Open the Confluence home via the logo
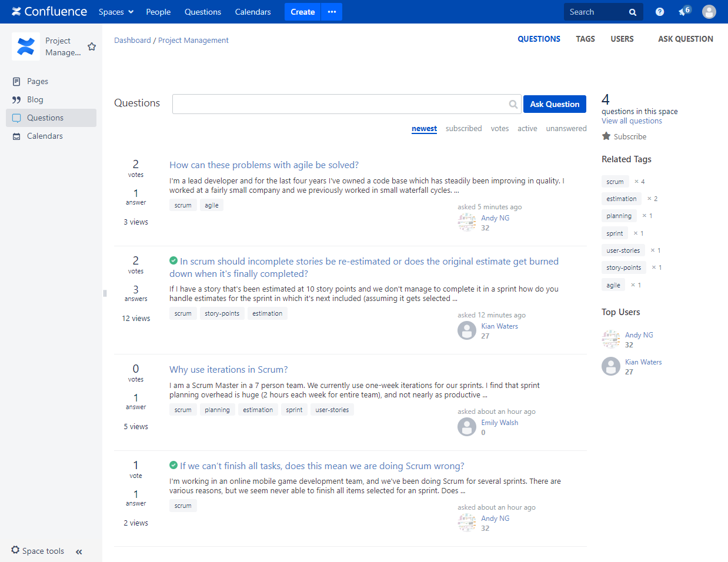 (x=49, y=11)
